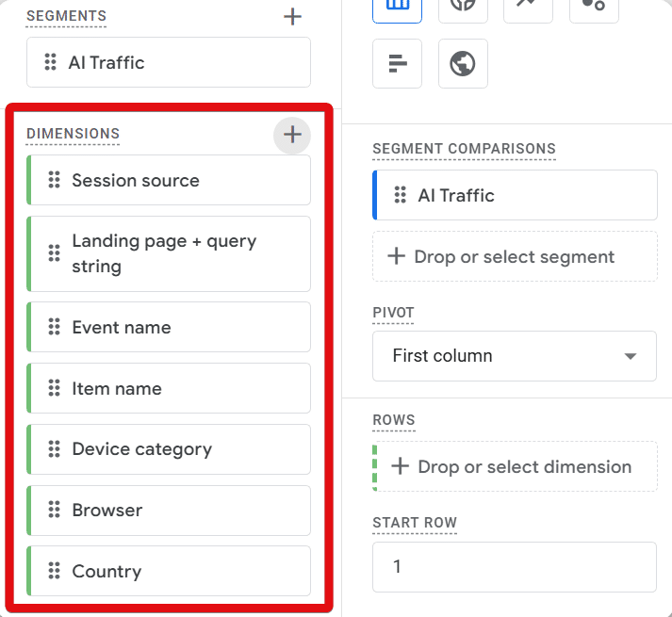This screenshot has width=672, height=617.
Task: Select the Landing page + query string text
Action: pos(164,253)
